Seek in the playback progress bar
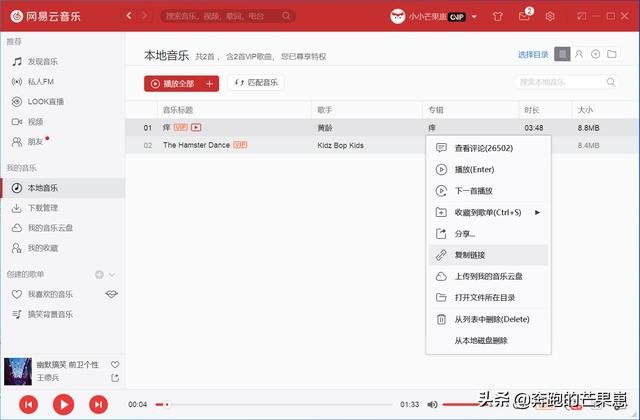This screenshot has width=640, height=420. coord(273,404)
